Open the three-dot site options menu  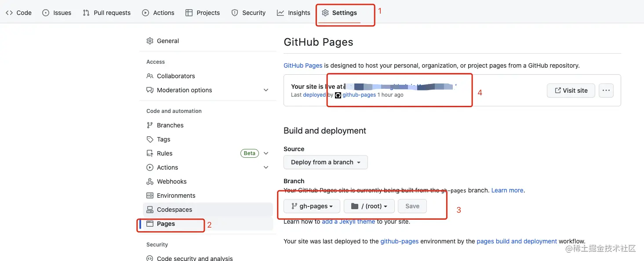pyautogui.click(x=606, y=91)
